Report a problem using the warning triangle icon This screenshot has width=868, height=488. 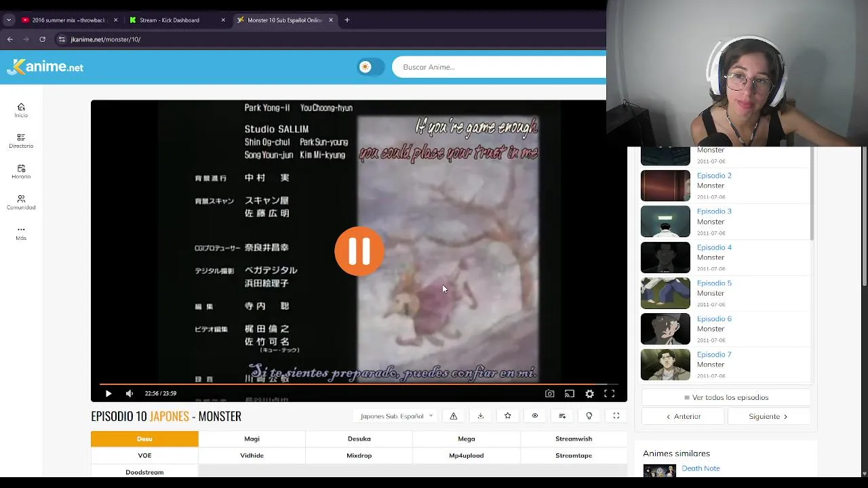click(454, 416)
